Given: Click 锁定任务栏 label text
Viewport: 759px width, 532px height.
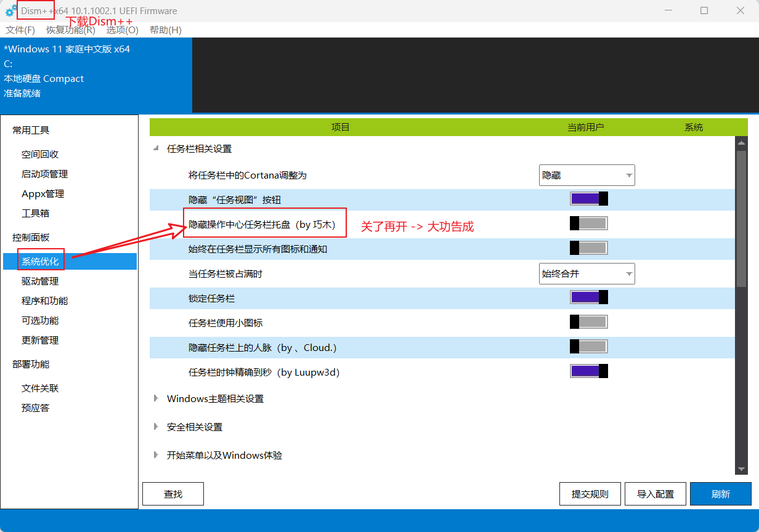Looking at the screenshot, I should tap(211, 299).
